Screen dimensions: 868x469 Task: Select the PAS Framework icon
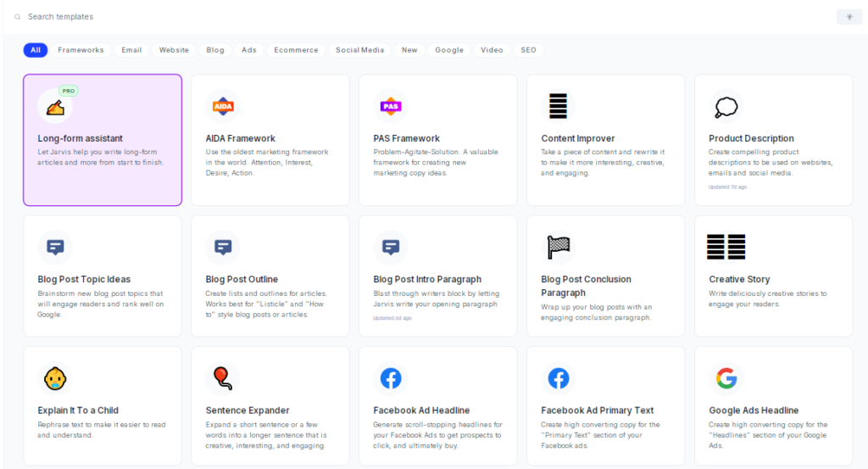tap(391, 107)
